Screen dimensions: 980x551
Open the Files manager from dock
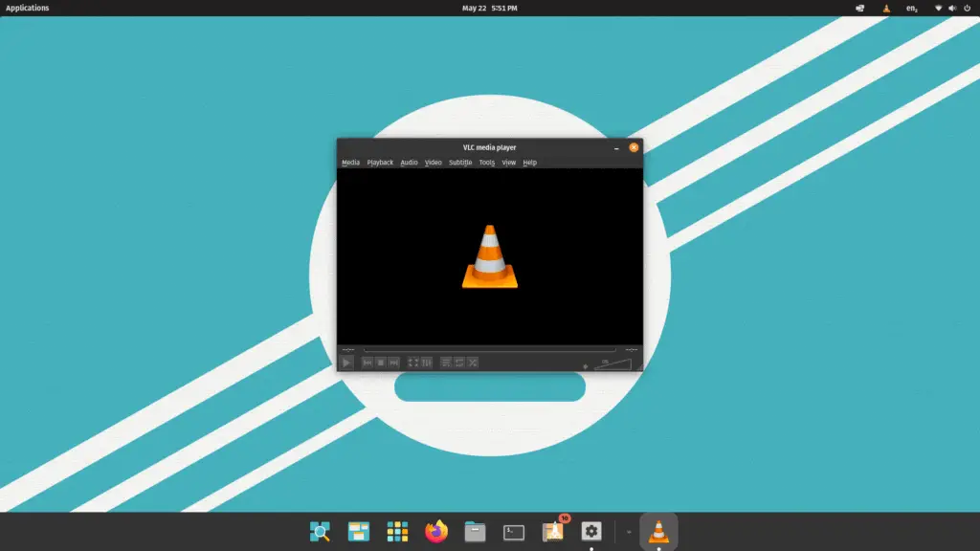[475, 532]
